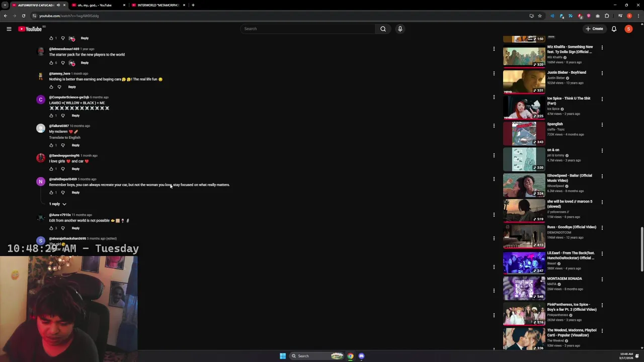Like the @letmesolosus1469 comment
Viewport: 644px width, 362px height.
coord(51,63)
